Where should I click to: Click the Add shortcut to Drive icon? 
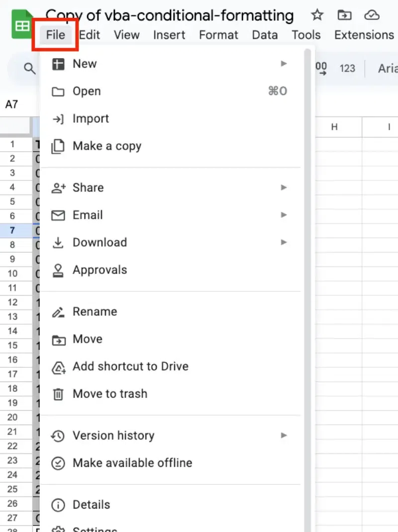click(x=59, y=367)
